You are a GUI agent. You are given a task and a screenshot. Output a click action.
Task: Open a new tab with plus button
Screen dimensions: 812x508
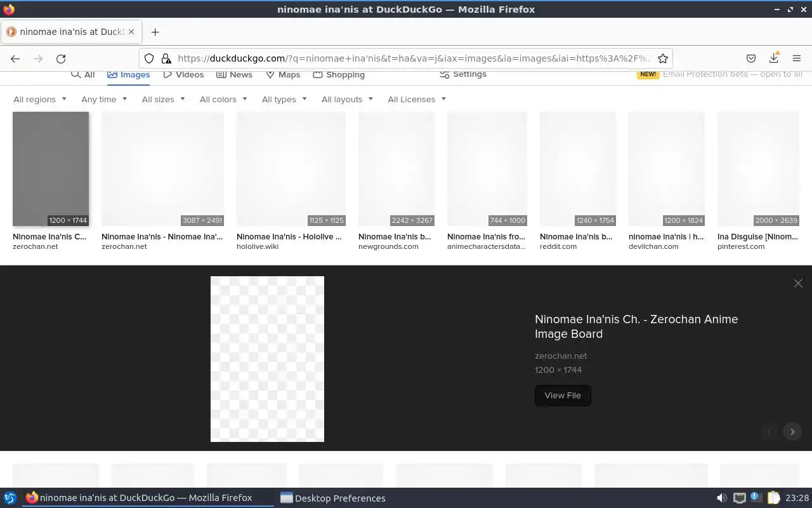coord(155,32)
